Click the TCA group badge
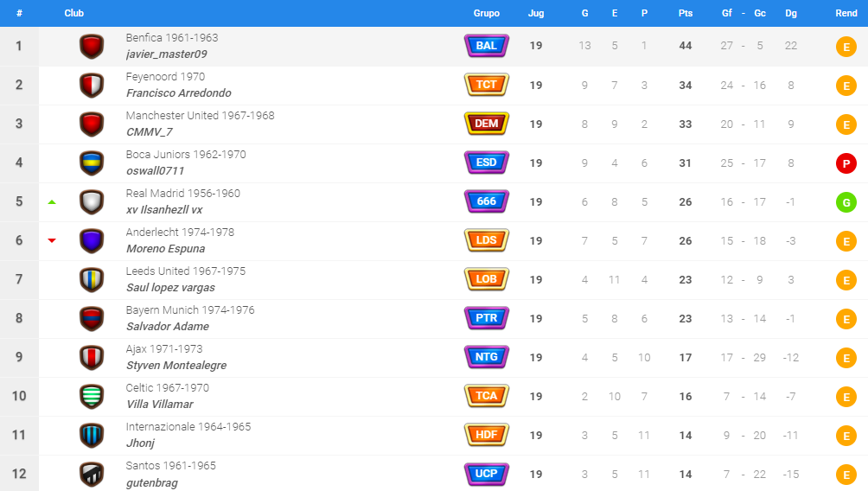Screen dimensions: 868x491 point(487,396)
